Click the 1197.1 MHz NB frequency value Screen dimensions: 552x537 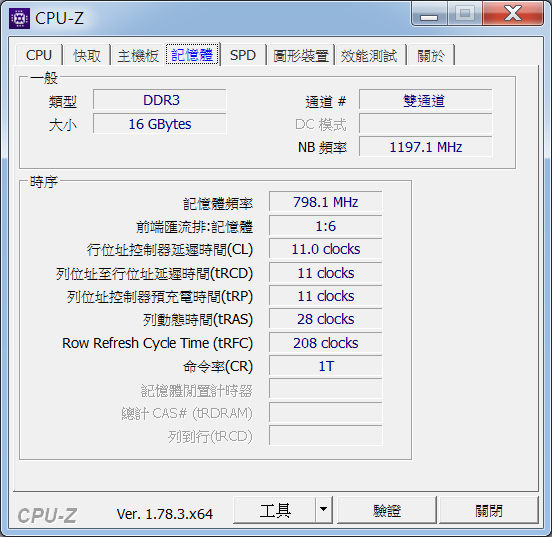(425, 147)
